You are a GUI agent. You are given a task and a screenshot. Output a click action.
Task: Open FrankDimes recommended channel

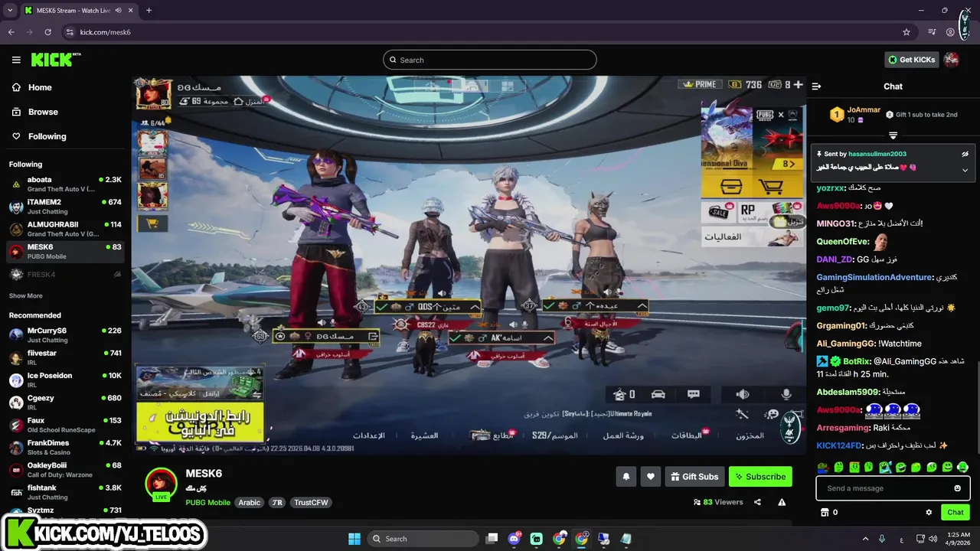pyautogui.click(x=65, y=447)
